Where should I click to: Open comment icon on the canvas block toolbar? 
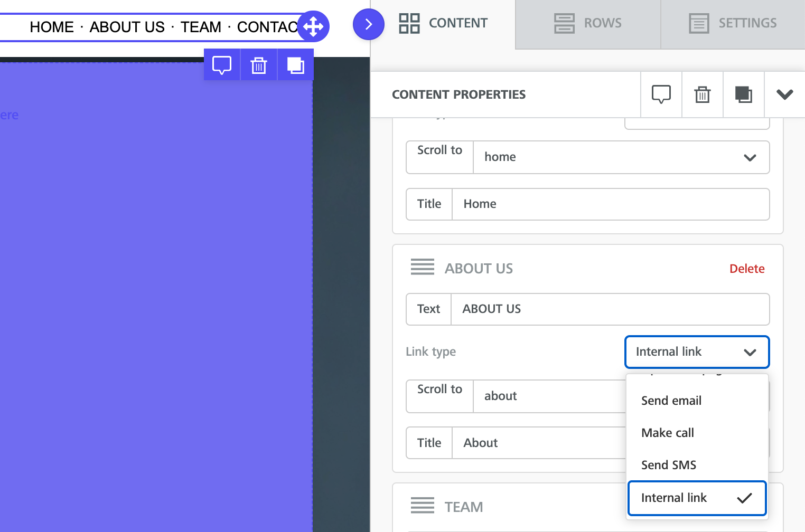pyautogui.click(x=222, y=65)
